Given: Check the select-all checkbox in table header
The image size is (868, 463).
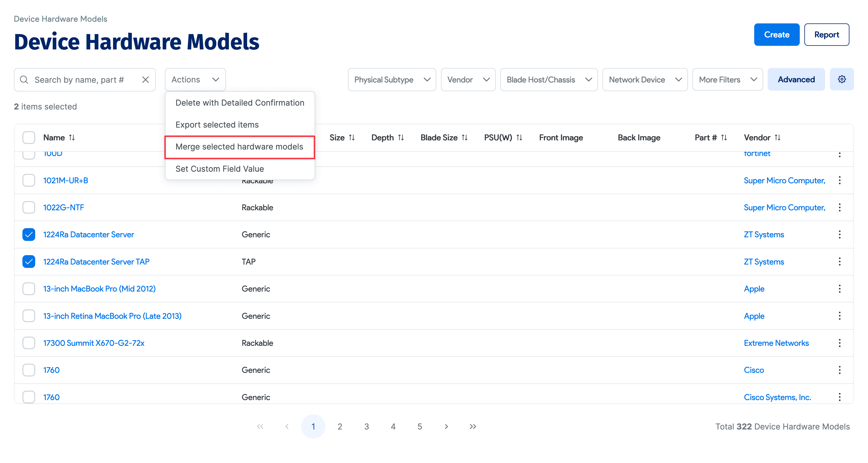Looking at the screenshot, I should (x=29, y=137).
